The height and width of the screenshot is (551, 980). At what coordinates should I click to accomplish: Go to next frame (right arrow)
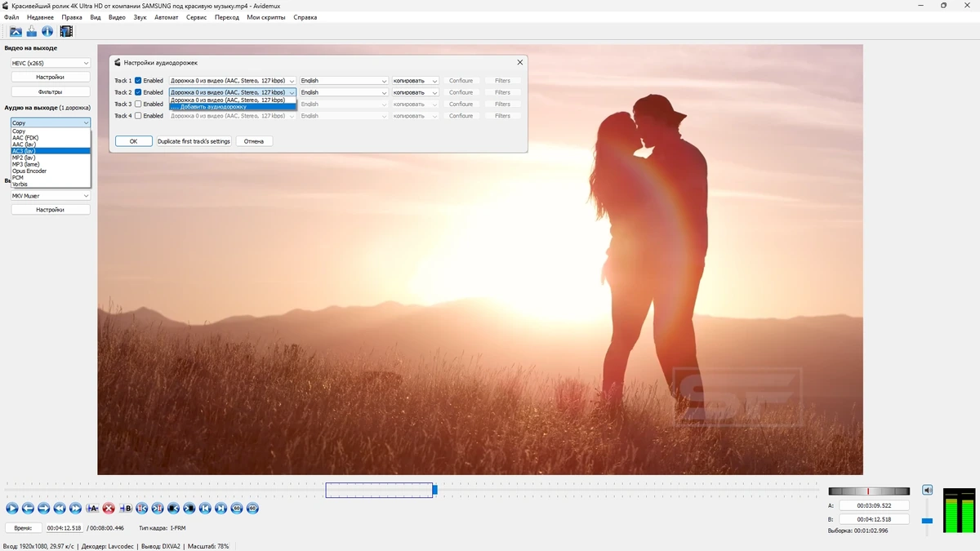[x=44, y=509]
